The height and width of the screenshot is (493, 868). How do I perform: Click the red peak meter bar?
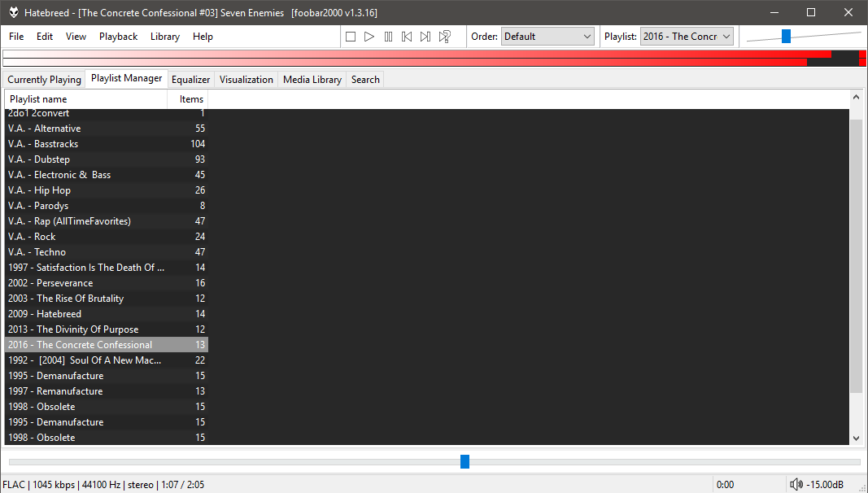coord(434,58)
